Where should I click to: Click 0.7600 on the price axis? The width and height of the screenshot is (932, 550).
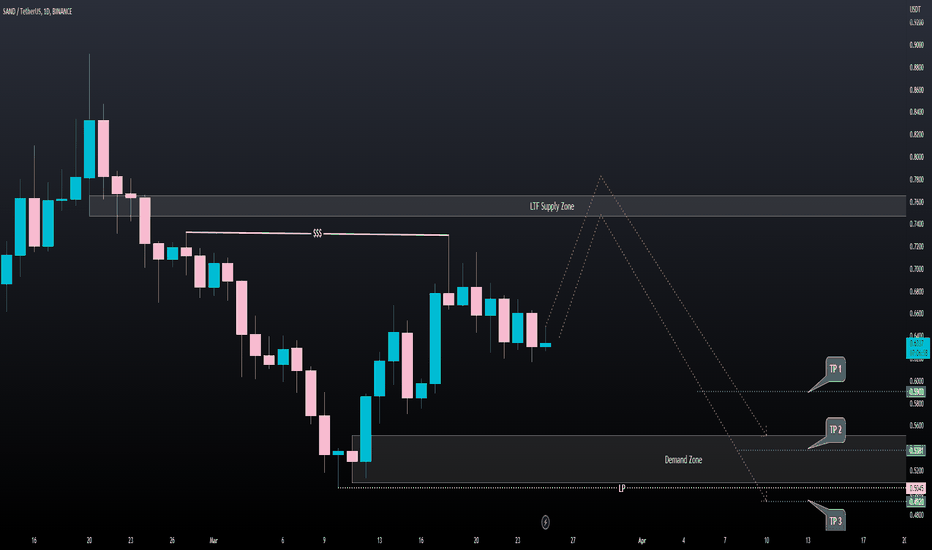(x=916, y=202)
